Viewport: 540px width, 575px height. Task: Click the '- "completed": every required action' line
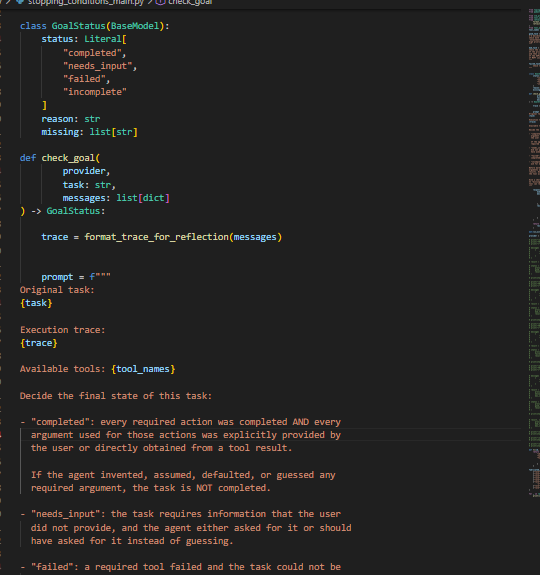tap(180, 422)
